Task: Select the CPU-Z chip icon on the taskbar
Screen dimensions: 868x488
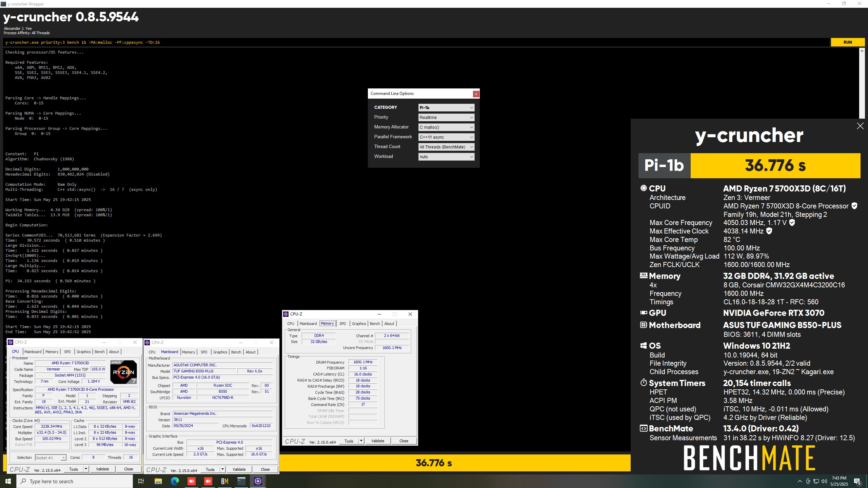Action: click(258, 481)
